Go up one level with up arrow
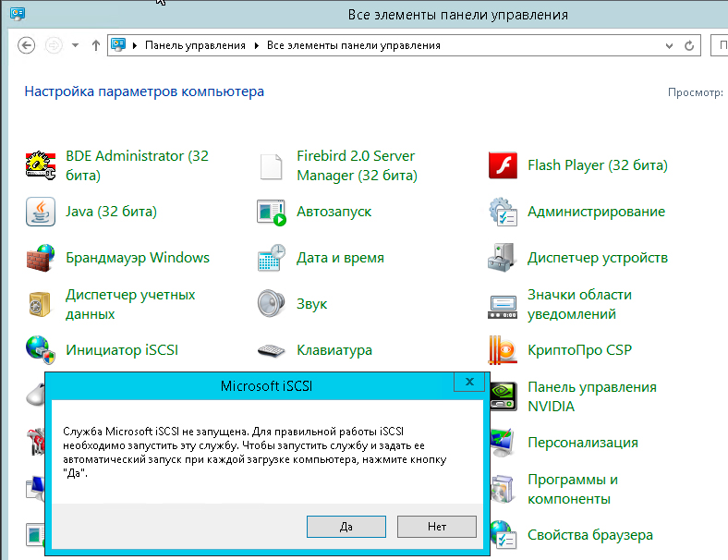Image resolution: width=728 pixels, height=560 pixels. pyautogui.click(x=96, y=45)
